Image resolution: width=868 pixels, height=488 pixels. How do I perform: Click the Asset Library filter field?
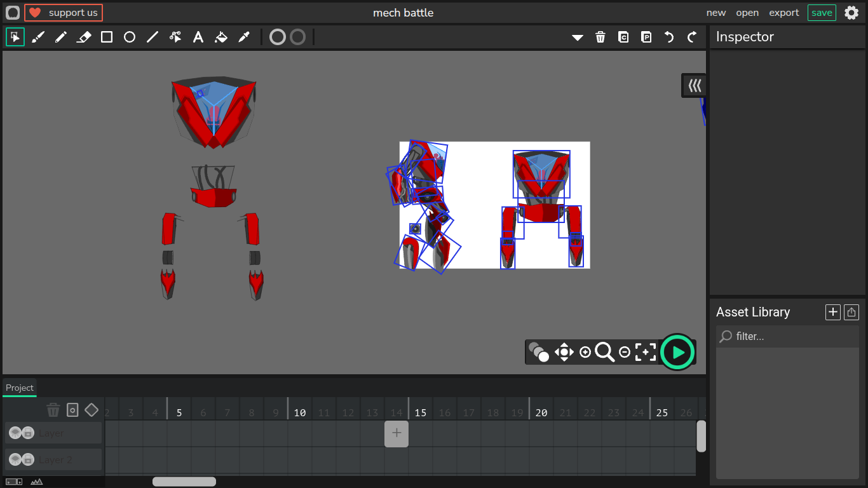pos(788,336)
